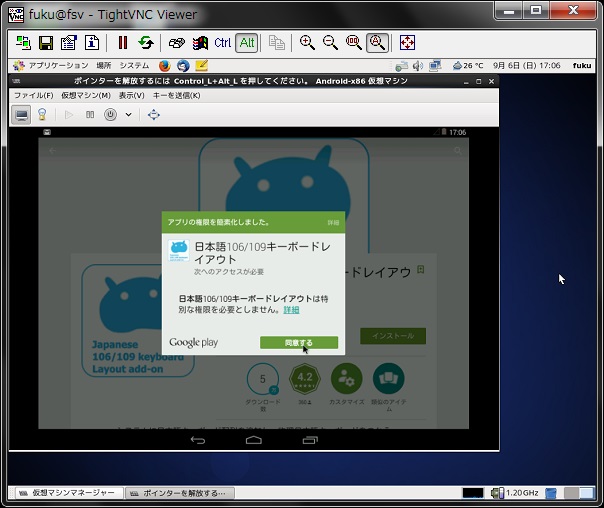Refresh the VNC screen with green arrows icon
The image size is (604, 508).
pos(146,43)
